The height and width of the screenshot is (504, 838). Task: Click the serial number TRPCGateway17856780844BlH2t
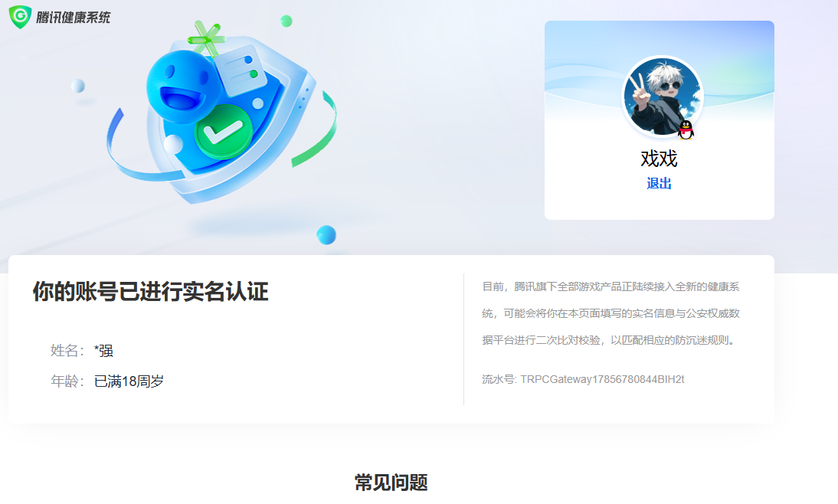tap(602, 379)
